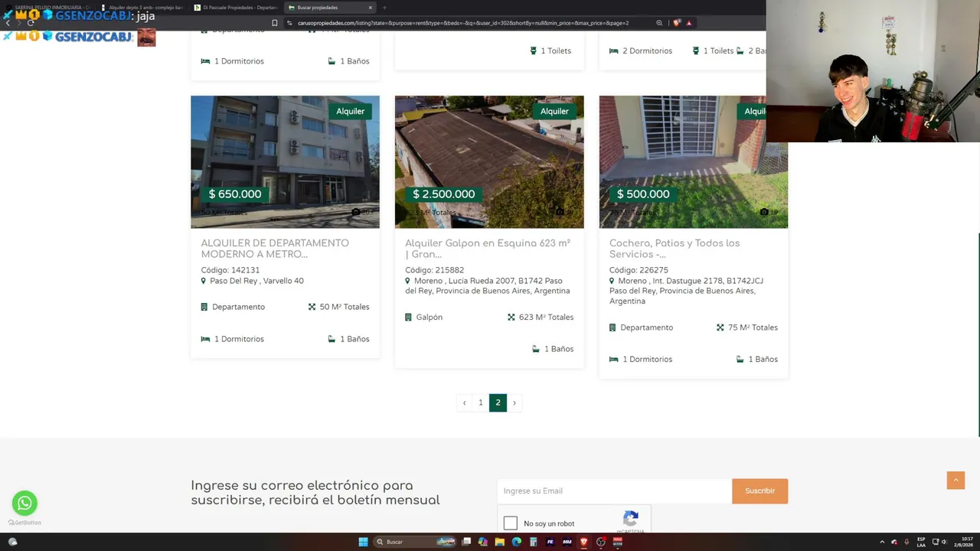Viewport: 980px width, 551px height.
Task: Click the location pin for Varvello 40 address
Action: (x=204, y=281)
